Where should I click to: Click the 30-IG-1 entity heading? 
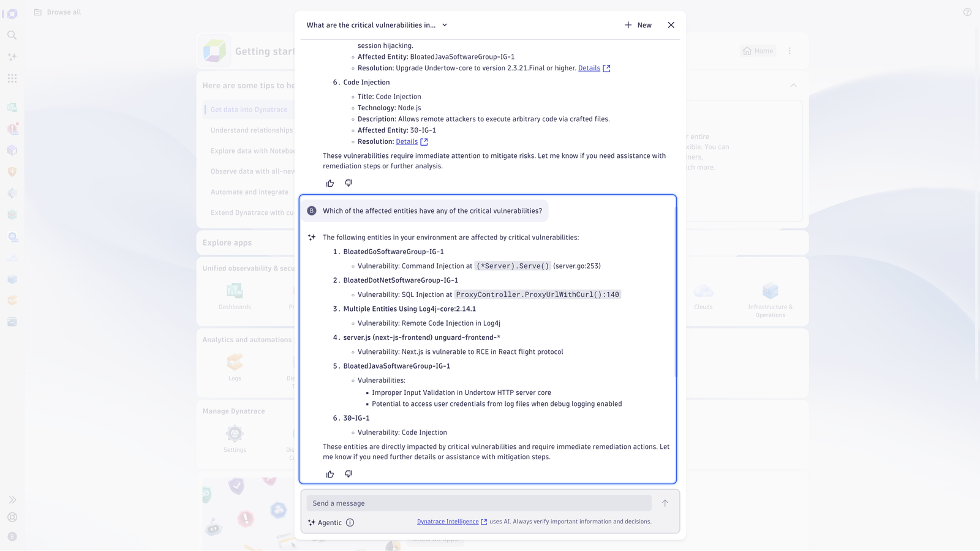[x=356, y=418]
